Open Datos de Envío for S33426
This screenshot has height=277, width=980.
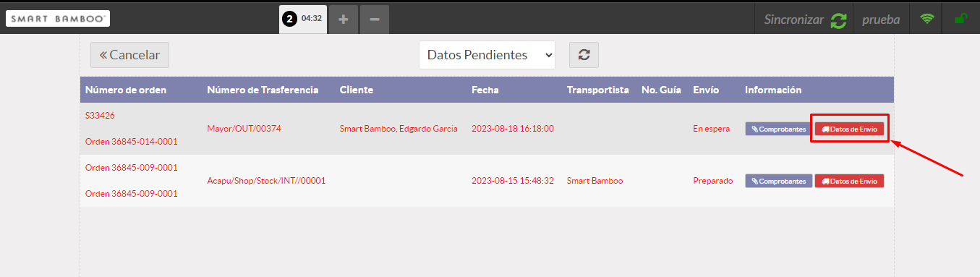coord(849,129)
